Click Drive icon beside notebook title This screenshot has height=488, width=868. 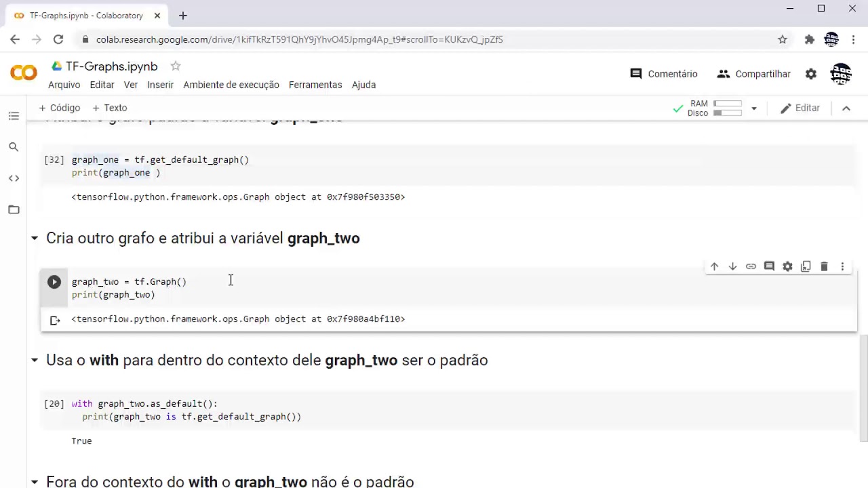click(57, 66)
